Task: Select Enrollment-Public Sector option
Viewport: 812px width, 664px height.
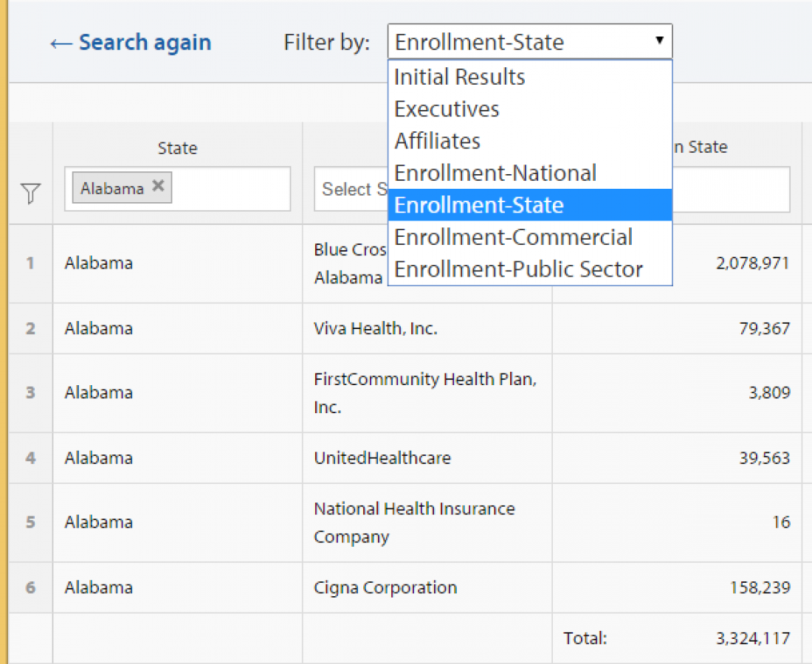Action: (530, 269)
